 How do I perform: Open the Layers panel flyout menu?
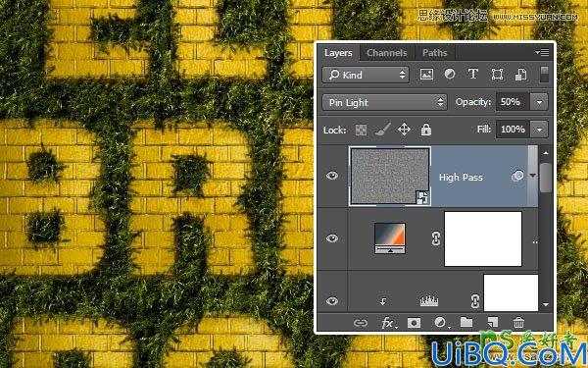tap(542, 52)
